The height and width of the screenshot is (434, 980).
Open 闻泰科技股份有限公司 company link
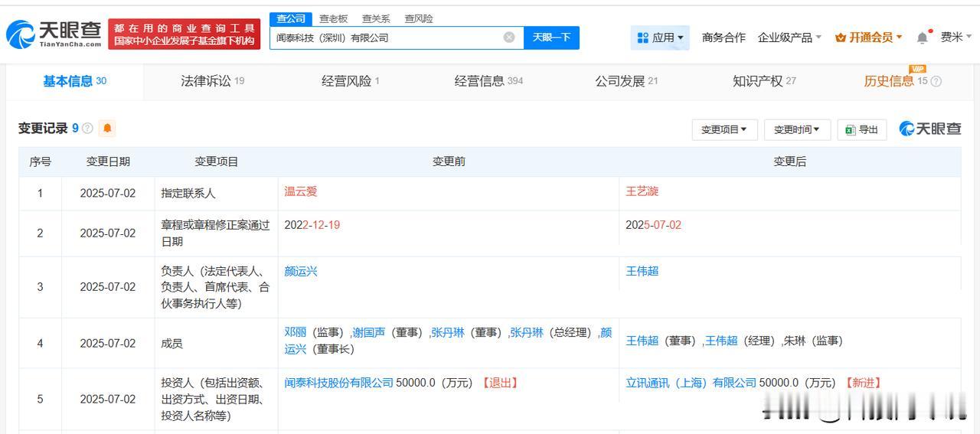pos(339,383)
